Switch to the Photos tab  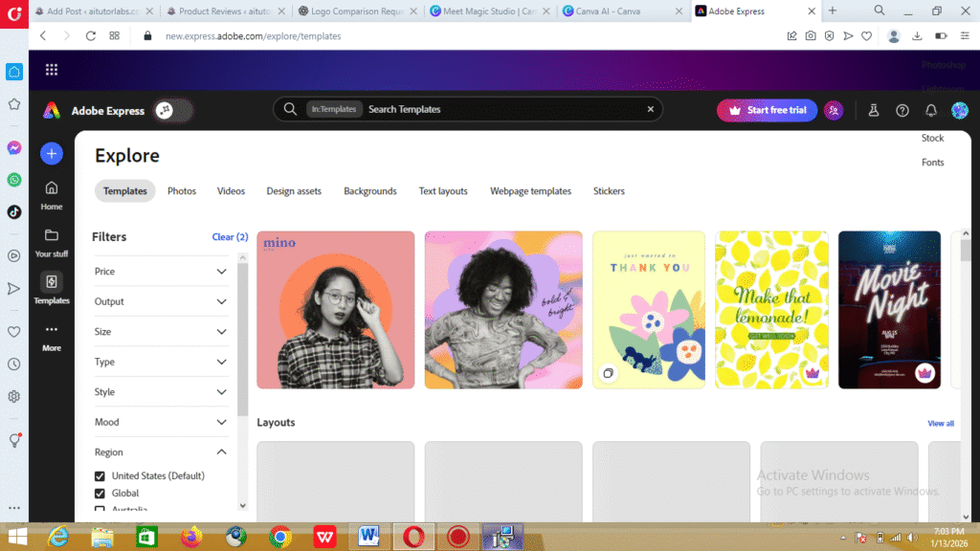click(x=182, y=191)
